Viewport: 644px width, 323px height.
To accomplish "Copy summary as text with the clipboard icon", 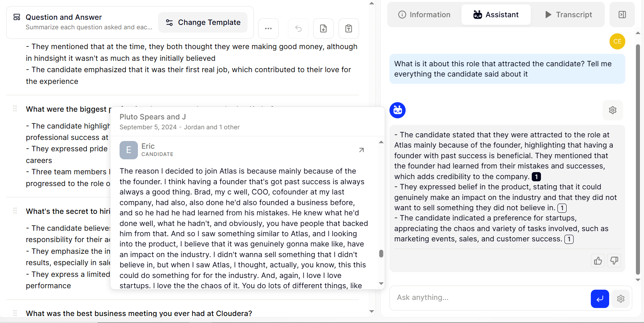I will (348, 29).
